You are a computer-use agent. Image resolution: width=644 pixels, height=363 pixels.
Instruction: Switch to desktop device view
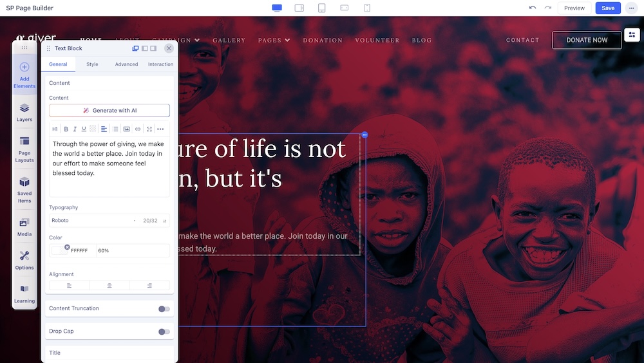tap(277, 8)
